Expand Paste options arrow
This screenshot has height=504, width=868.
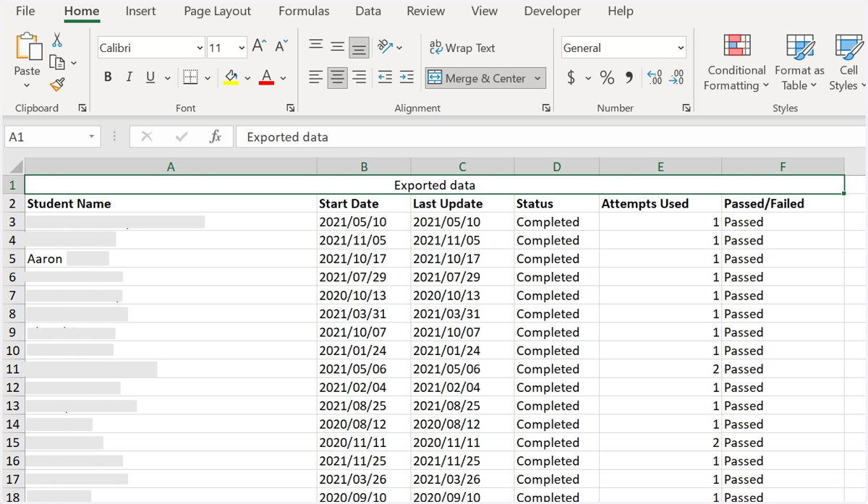27,85
